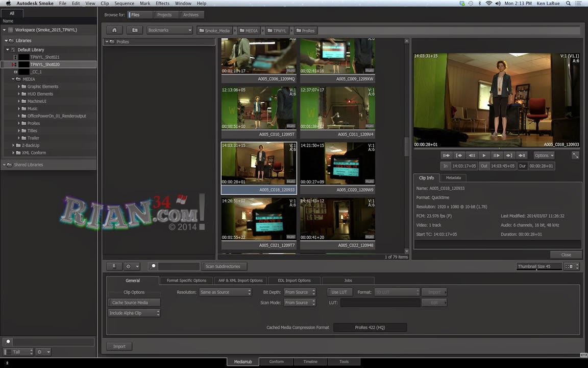Click the volume icon in menu bar
This screenshot has width=588, height=368.
[498, 4]
